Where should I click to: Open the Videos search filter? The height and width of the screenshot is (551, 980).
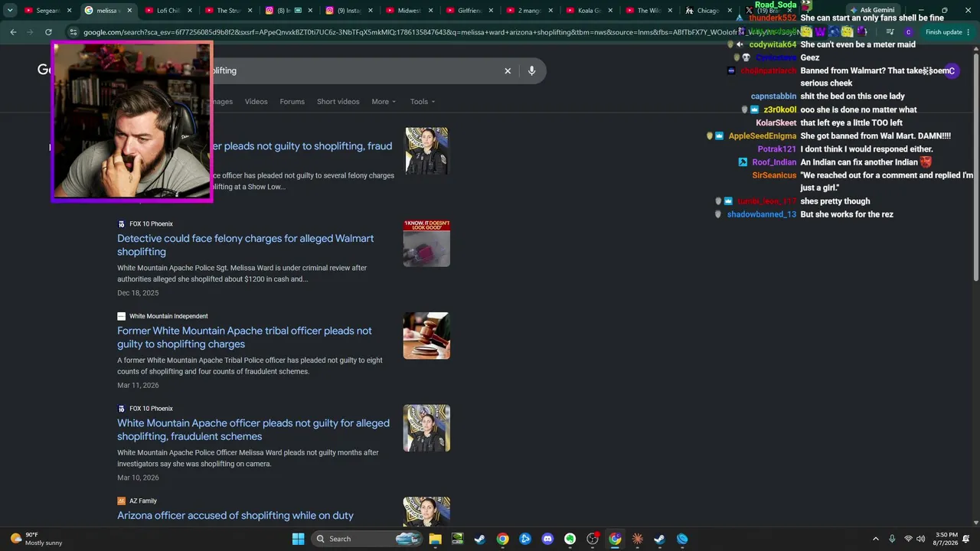tap(256, 102)
